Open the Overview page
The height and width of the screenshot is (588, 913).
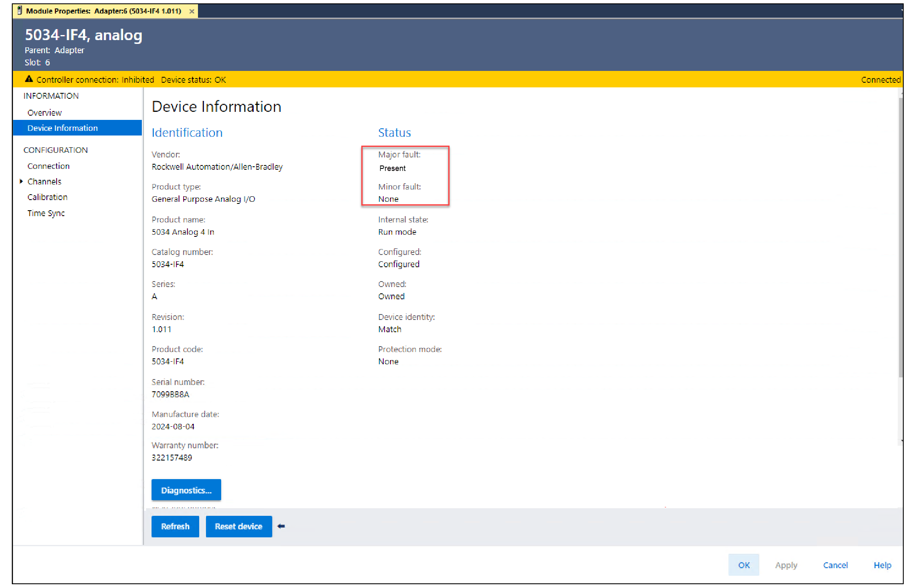click(x=44, y=113)
